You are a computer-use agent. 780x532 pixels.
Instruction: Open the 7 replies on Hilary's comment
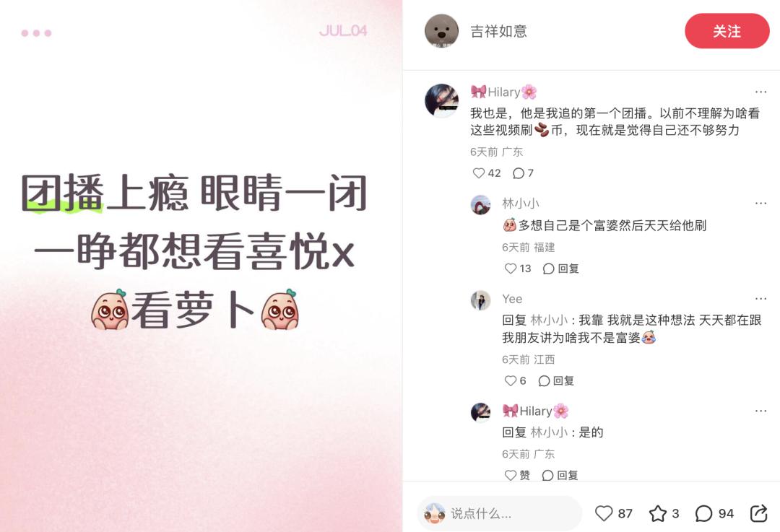[x=524, y=173]
